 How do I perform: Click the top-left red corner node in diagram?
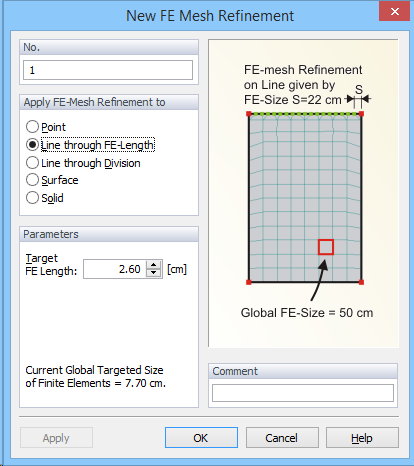(249, 114)
